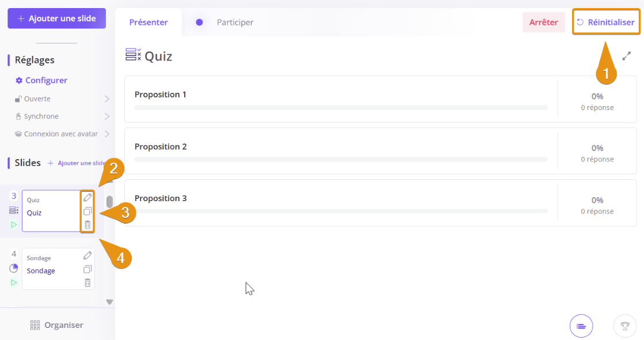644x340 pixels.
Task: Switch to results list view icon
Action: coord(581,326)
